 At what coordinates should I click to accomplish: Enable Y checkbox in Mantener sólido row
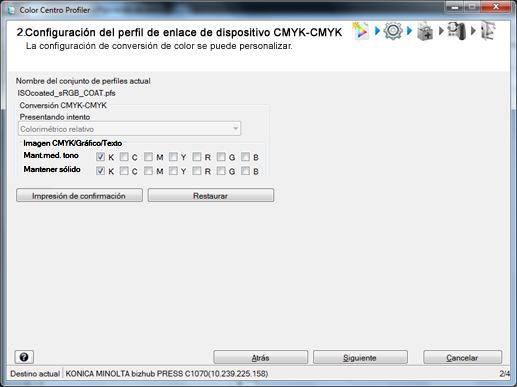coord(173,171)
